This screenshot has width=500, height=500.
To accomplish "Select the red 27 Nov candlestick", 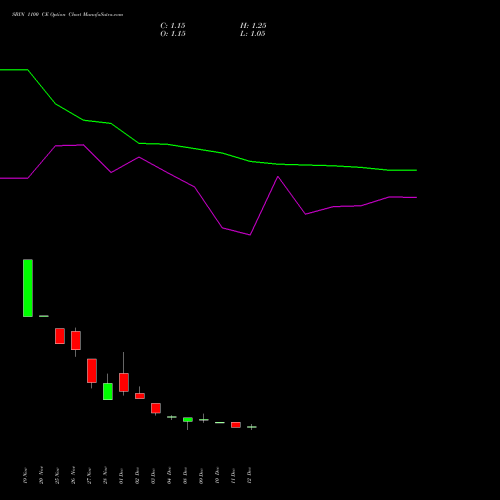I will click(x=92, y=371).
